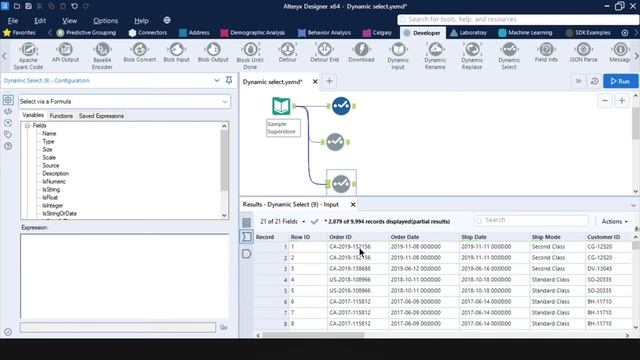Select the Download tool
This screenshot has height=360, width=640.
pos(361,52)
